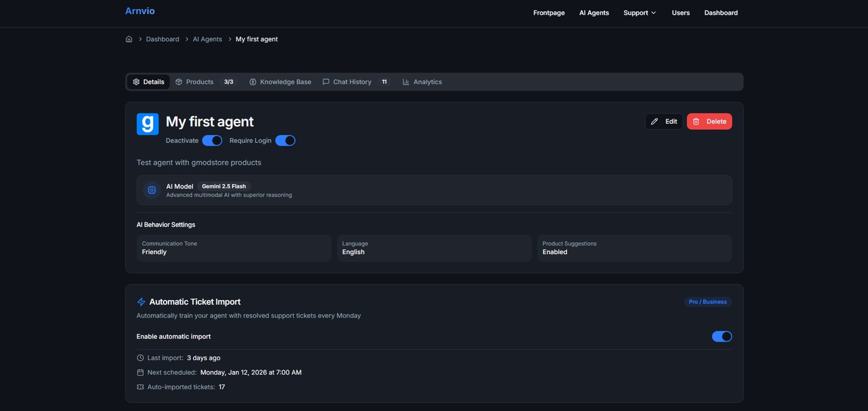Expand the Support dropdown in the navbar
The width and height of the screenshot is (868, 411).
point(640,13)
